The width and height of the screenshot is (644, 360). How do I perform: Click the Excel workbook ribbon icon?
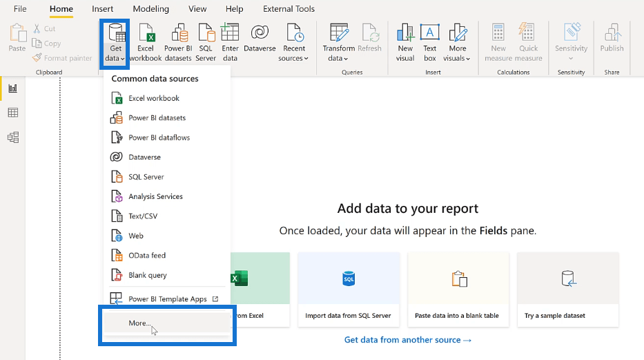point(146,33)
